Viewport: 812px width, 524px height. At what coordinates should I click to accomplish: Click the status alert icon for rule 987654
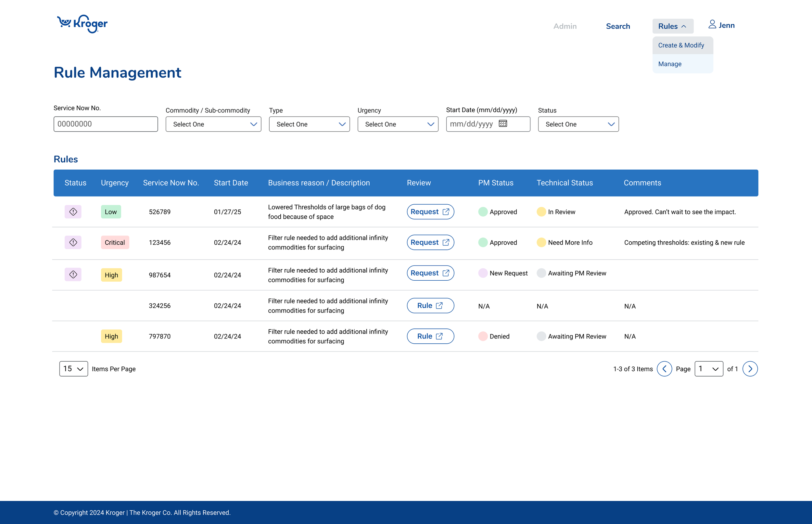pyautogui.click(x=73, y=274)
